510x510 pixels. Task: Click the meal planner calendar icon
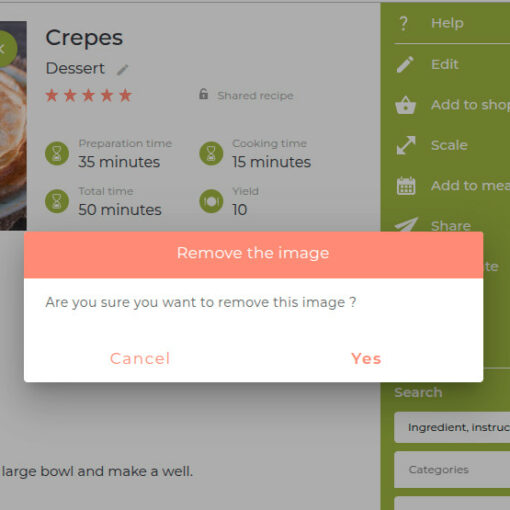(406, 186)
